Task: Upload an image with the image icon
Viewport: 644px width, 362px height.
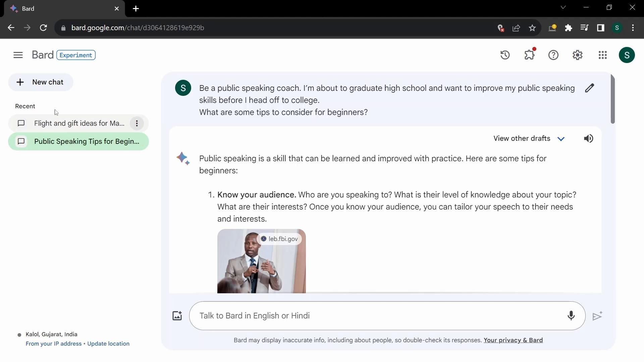Action: [177, 316]
